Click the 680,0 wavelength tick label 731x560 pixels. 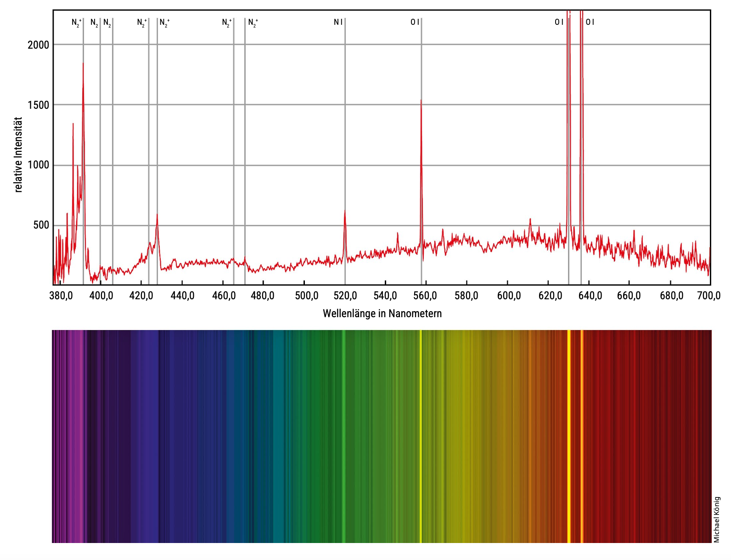pyautogui.click(x=672, y=296)
